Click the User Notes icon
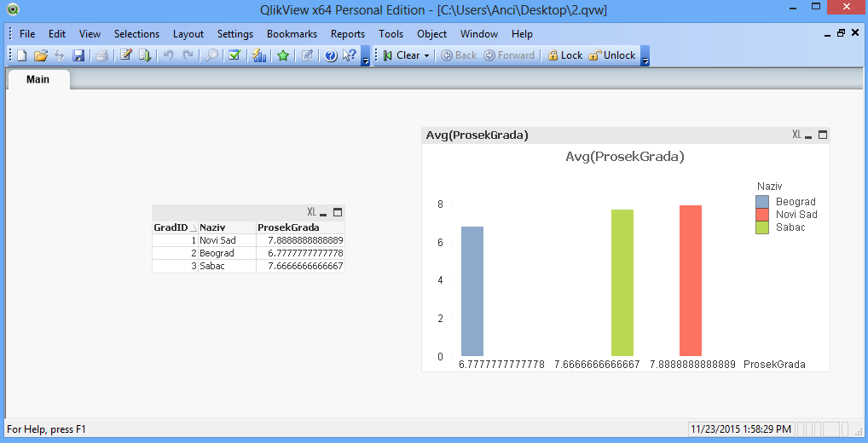Image resolution: width=868 pixels, height=443 pixels. pyautogui.click(x=307, y=55)
